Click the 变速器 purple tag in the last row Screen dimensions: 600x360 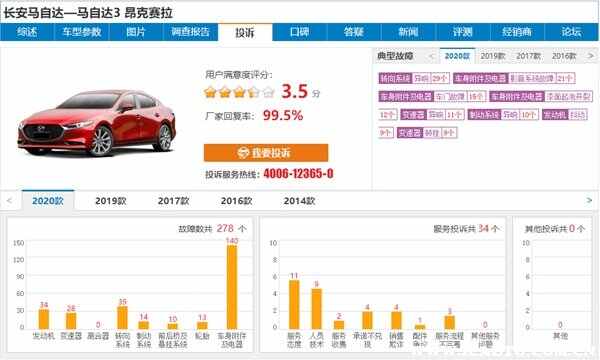tap(410, 133)
